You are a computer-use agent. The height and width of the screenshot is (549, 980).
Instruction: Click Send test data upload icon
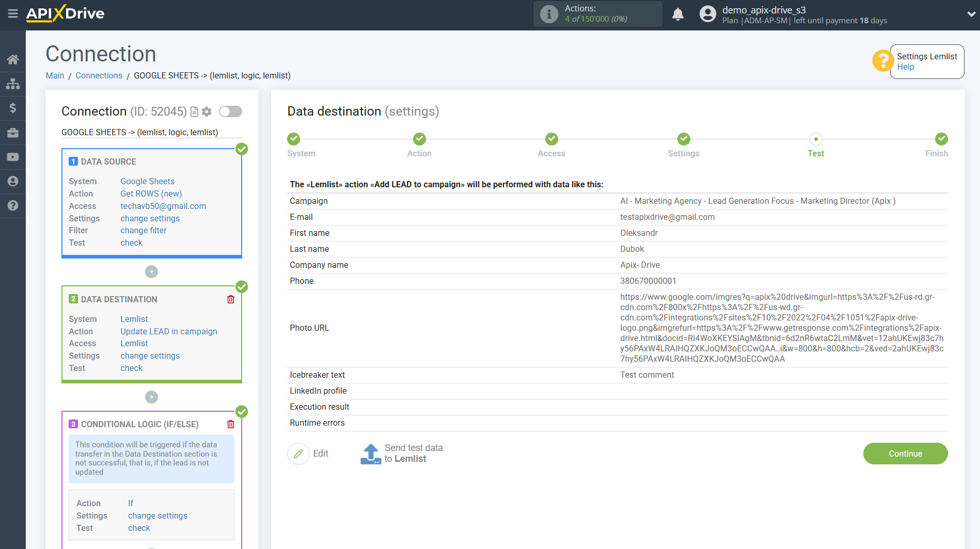(370, 454)
